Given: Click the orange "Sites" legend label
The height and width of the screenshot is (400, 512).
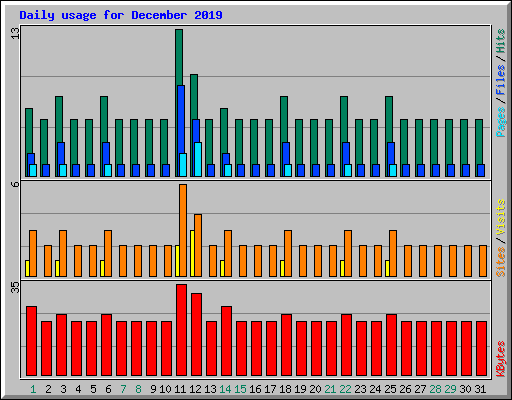Looking at the screenshot, I should (x=500, y=262).
